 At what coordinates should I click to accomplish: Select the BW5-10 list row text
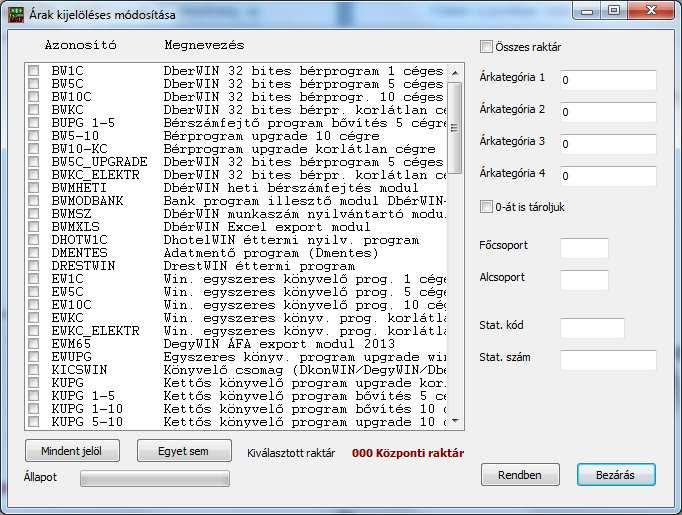(75, 136)
